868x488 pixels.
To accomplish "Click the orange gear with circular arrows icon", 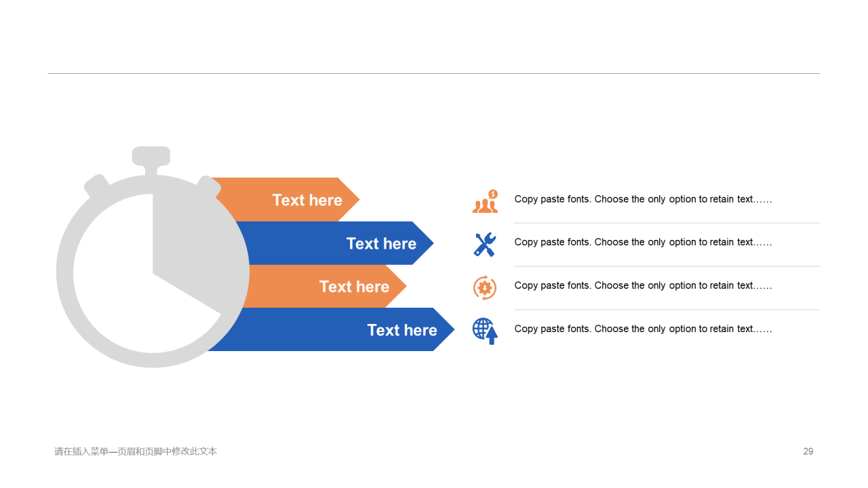I will pyautogui.click(x=485, y=287).
